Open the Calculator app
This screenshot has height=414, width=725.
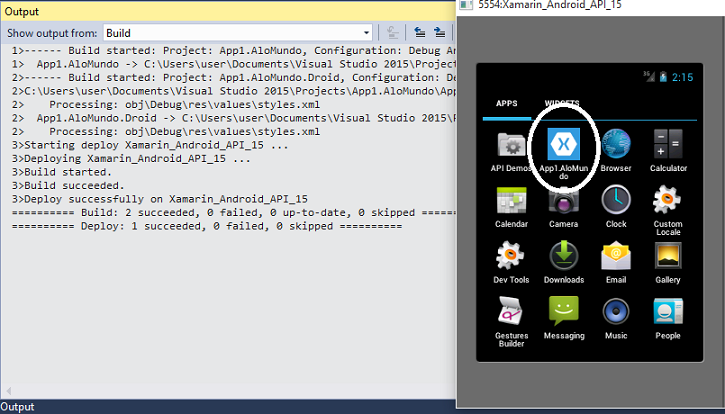point(668,150)
